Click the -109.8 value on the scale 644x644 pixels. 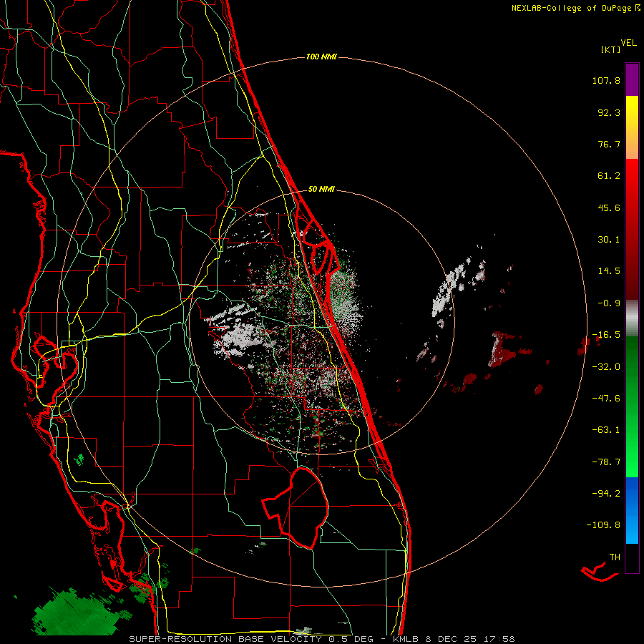point(604,525)
